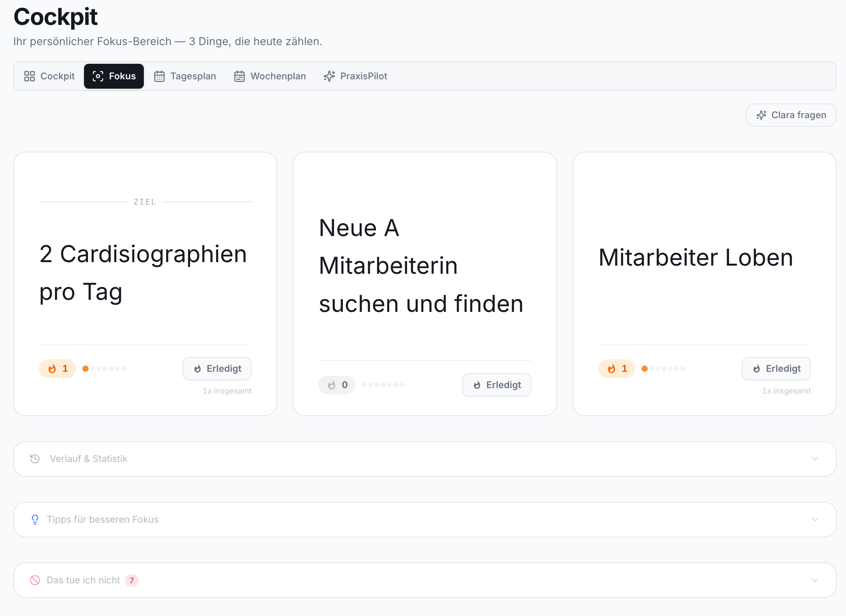This screenshot has height=616, width=846.
Task: Mark Mitarbeiter Loben as Erledigt
Action: tap(776, 369)
